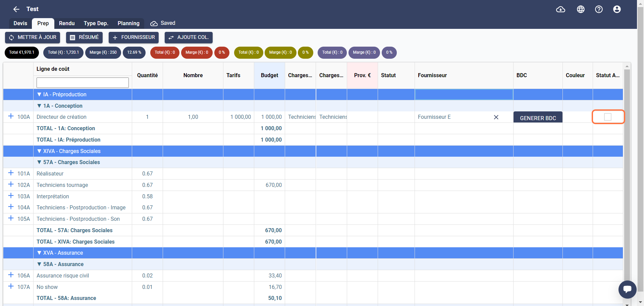Click the Fournisseur column header
The width and height of the screenshot is (644, 306).
pyautogui.click(x=464, y=75)
